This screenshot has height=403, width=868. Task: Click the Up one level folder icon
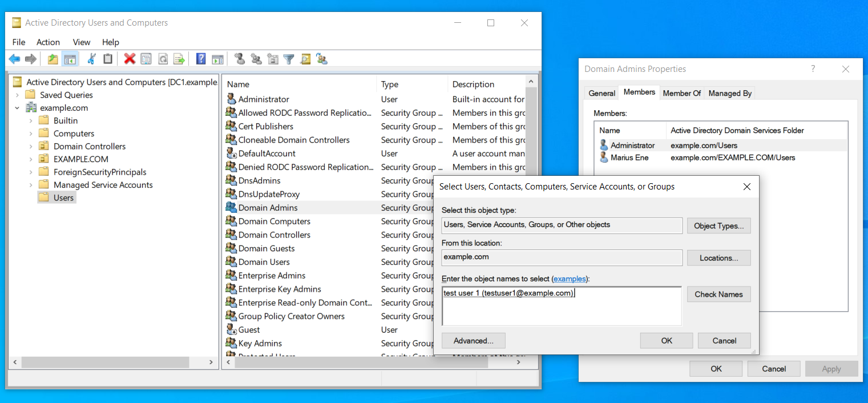53,59
